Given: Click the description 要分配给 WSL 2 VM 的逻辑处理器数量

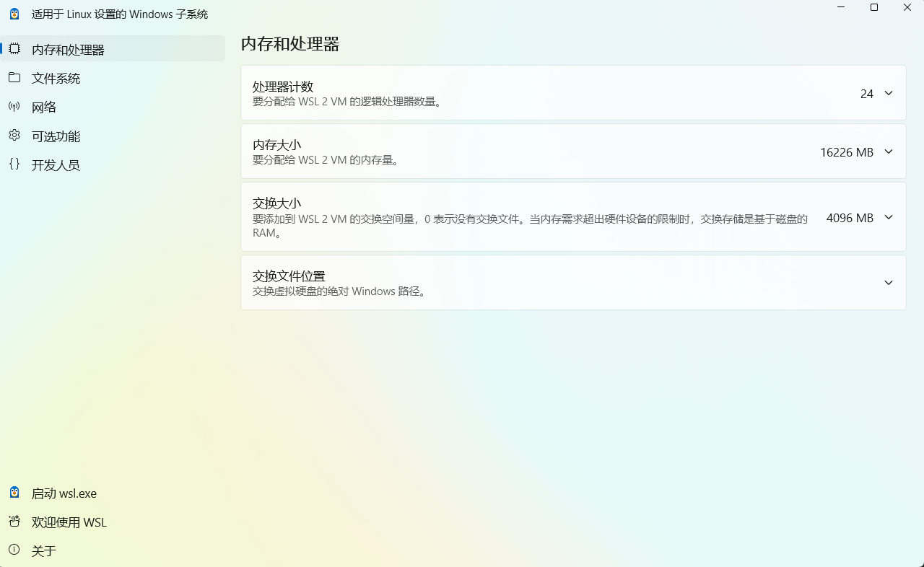Looking at the screenshot, I should [x=346, y=102].
